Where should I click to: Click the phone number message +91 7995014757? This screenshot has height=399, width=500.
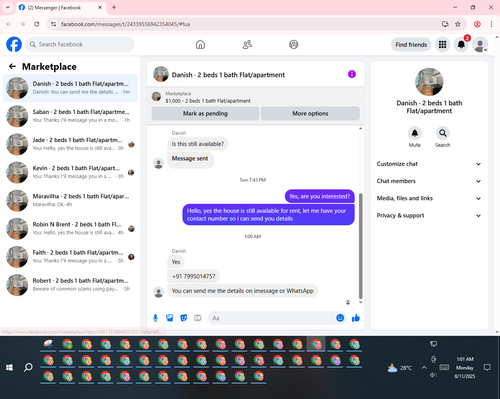[x=194, y=276]
